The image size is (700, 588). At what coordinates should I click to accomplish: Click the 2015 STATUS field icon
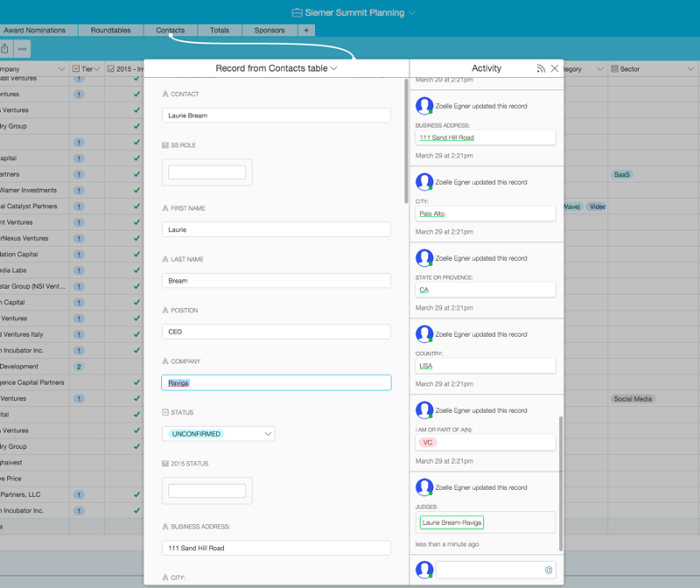tap(165, 464)
